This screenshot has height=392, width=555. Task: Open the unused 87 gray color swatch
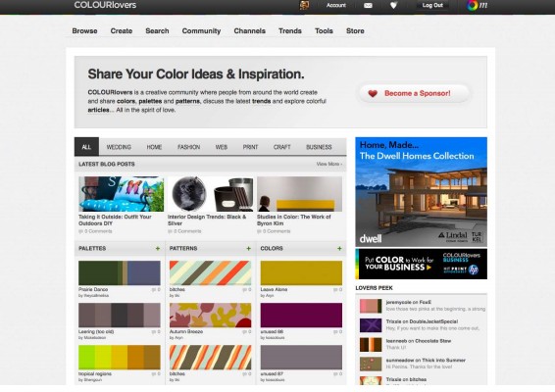click(301, 357)
